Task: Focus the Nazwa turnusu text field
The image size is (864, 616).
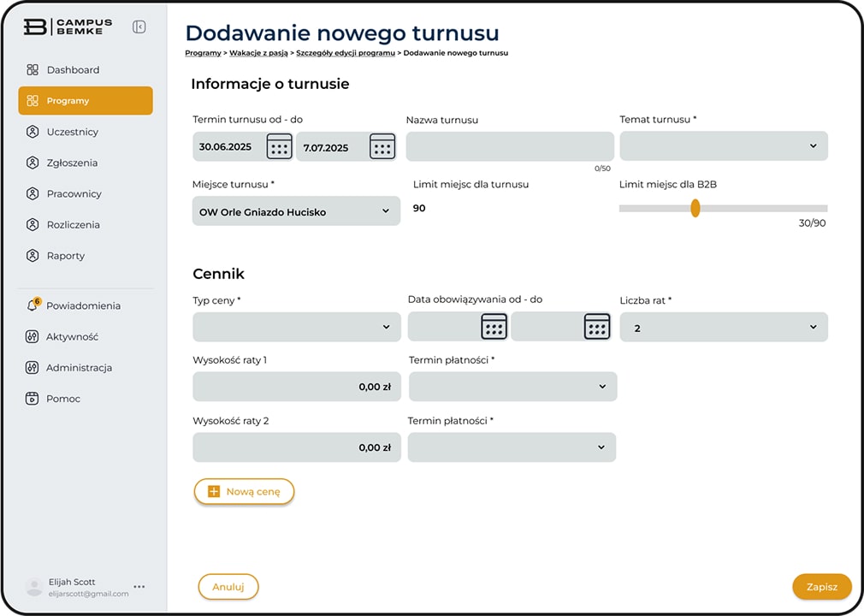Action: (x=510, y=146)
